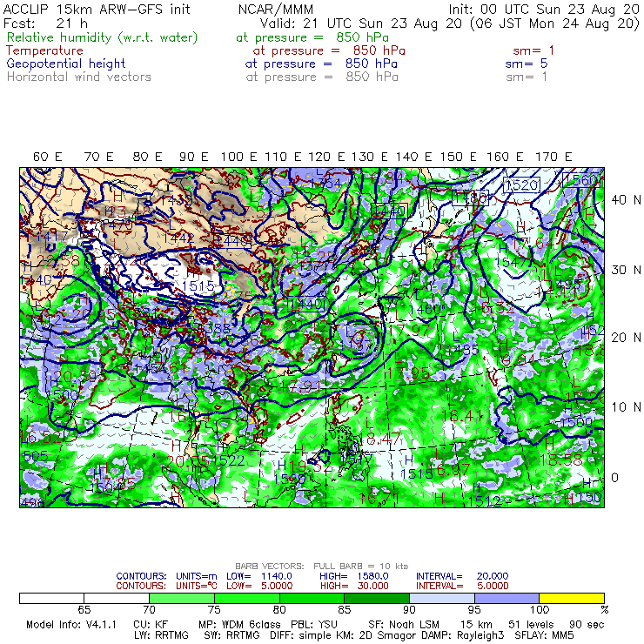This screenshot has width=644, height=644.
Task: Click the "30 N" latitude label
Action: 626,270
